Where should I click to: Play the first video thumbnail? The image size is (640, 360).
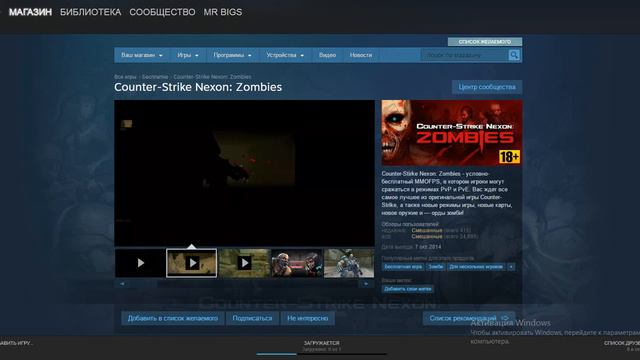coord(140,263)
